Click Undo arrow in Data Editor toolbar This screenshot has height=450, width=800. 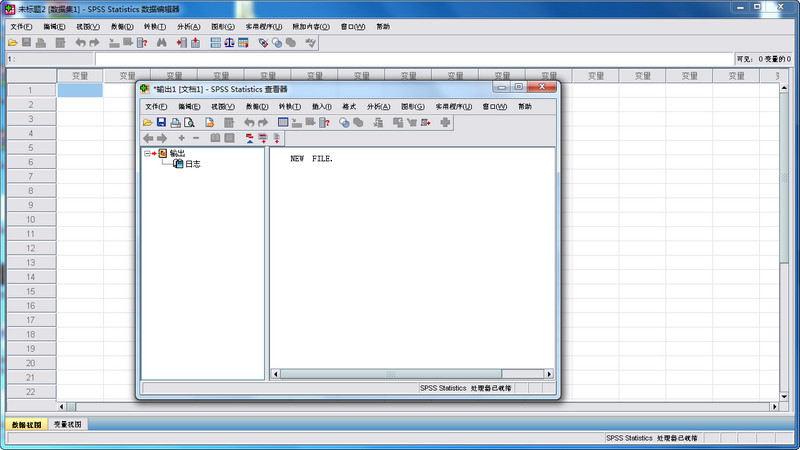[x=80, y=43]
